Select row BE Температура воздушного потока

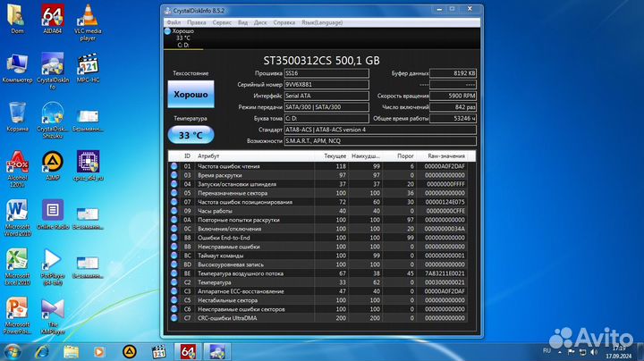coord(318,273)
